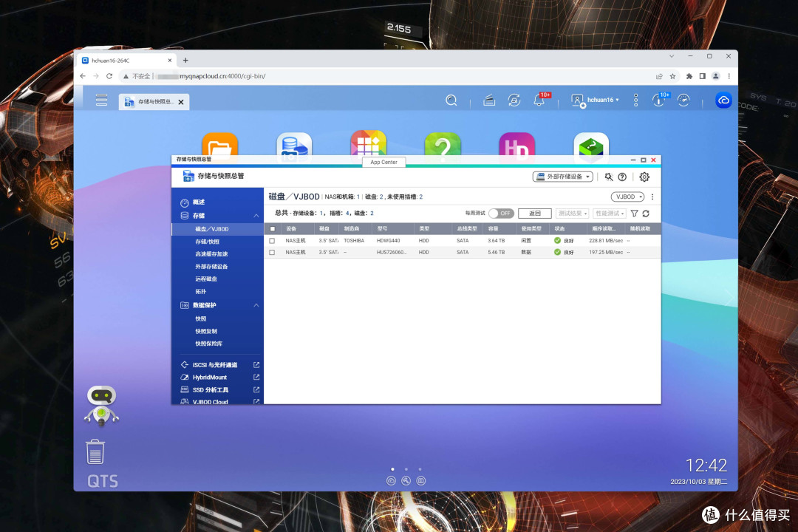
Task: Launch App Center colorful grid icon
Action: (x=369, y=143)
